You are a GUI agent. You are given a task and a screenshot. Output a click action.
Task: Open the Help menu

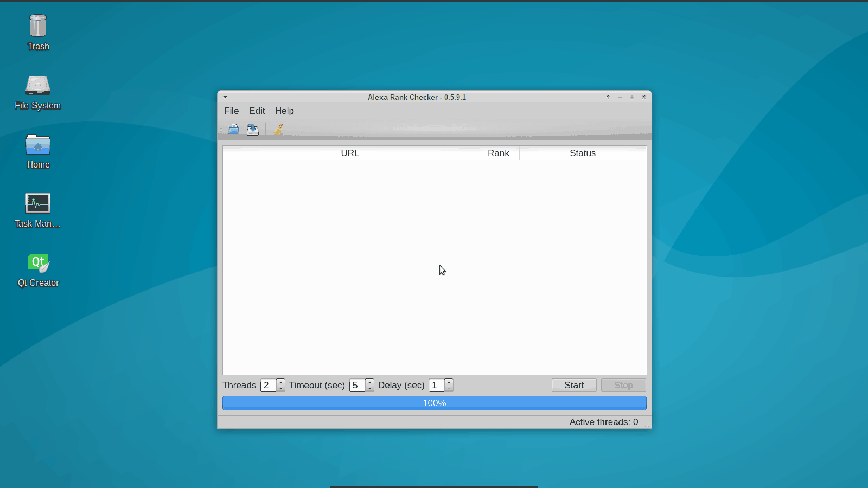284,111
